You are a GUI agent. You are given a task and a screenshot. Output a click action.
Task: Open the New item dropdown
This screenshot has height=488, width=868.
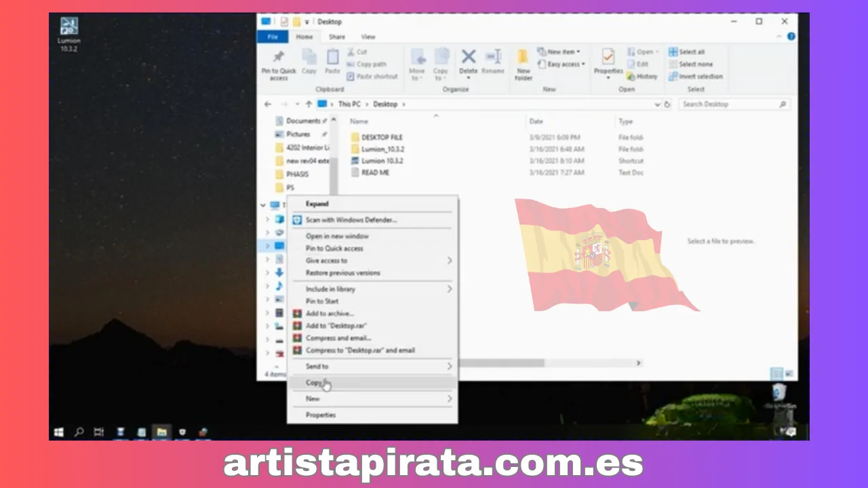[559, 52]
